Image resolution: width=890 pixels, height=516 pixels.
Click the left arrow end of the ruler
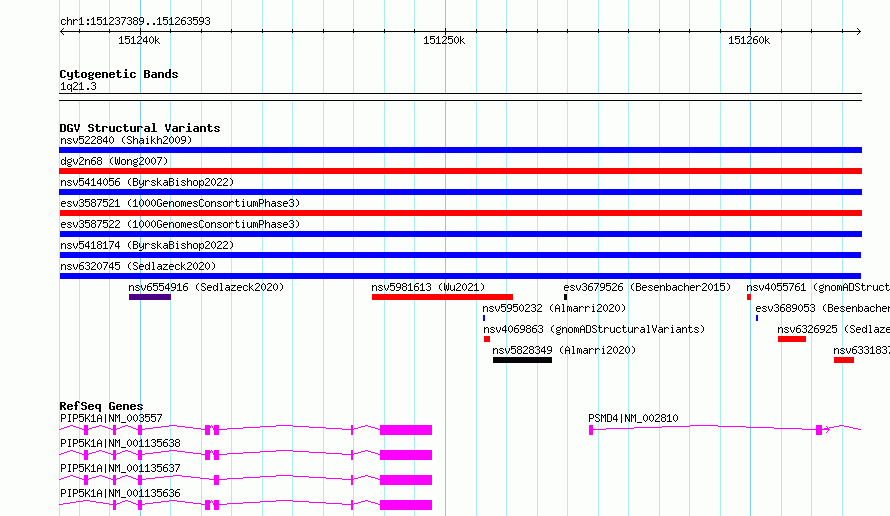[62, 31]
